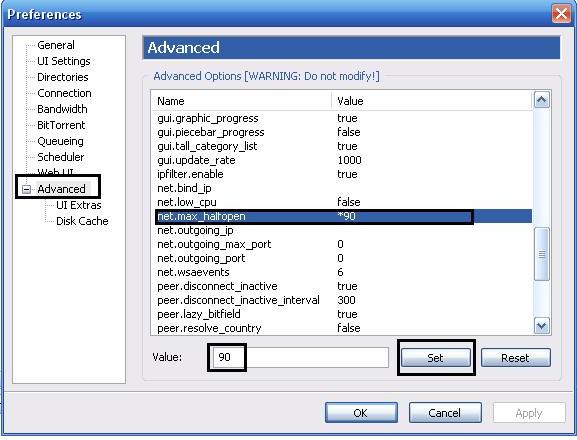The image size is (577, 440).
Task: Click the scroll up arrow in options list
Action: point(542,100)
